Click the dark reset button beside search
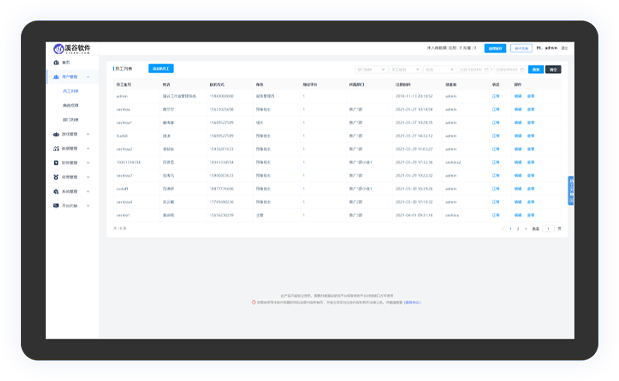619x381 pixels. 553,69
